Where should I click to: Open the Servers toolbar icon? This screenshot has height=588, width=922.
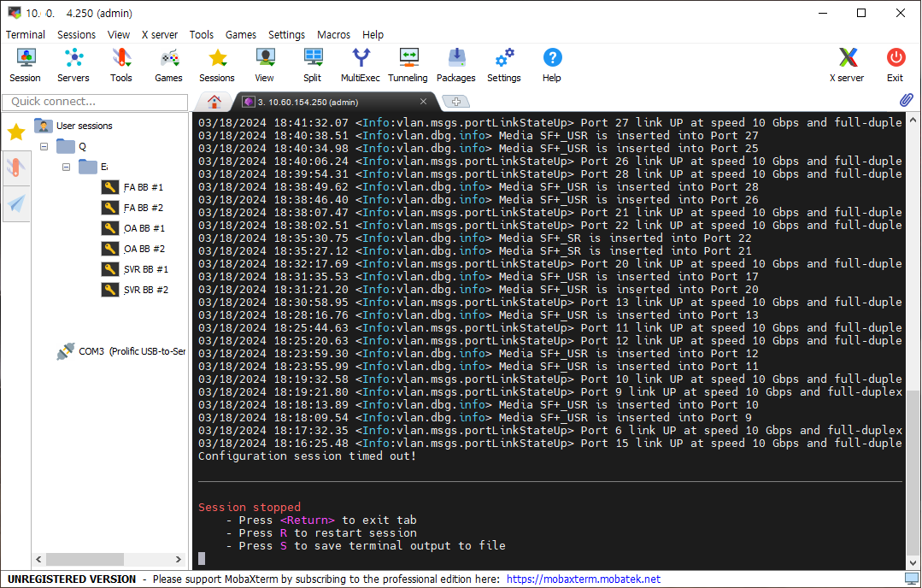click(73, 65)
